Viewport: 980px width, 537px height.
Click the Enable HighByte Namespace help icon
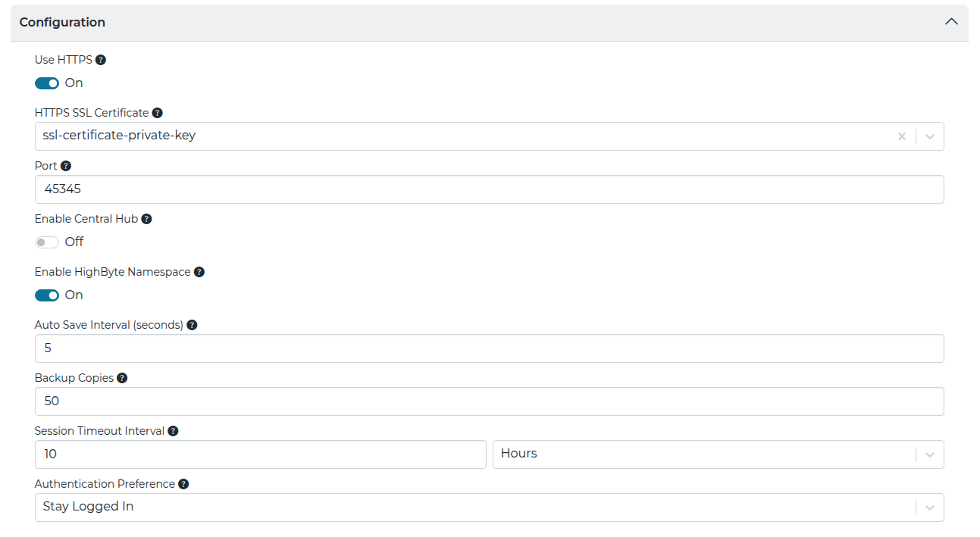[199, 271]
